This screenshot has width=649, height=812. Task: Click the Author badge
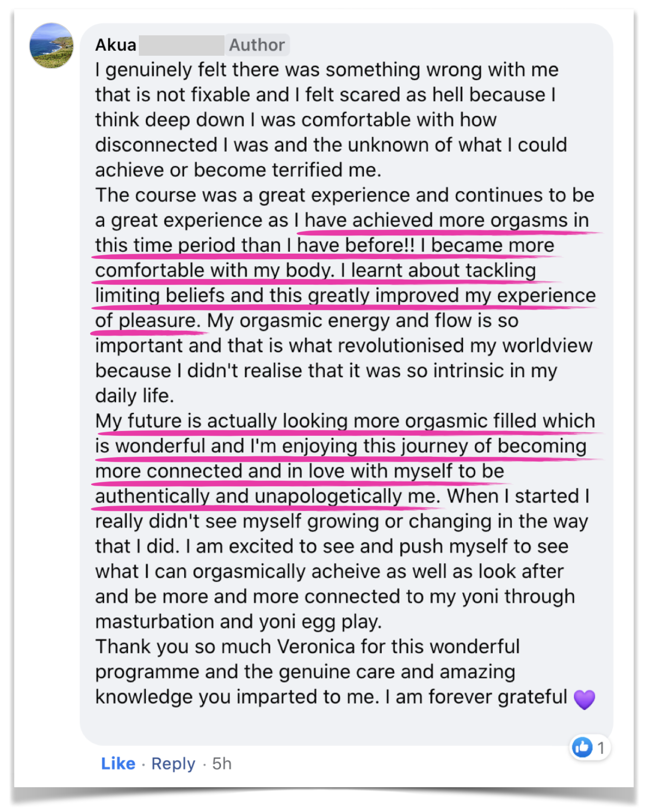(x=257, y=45)
